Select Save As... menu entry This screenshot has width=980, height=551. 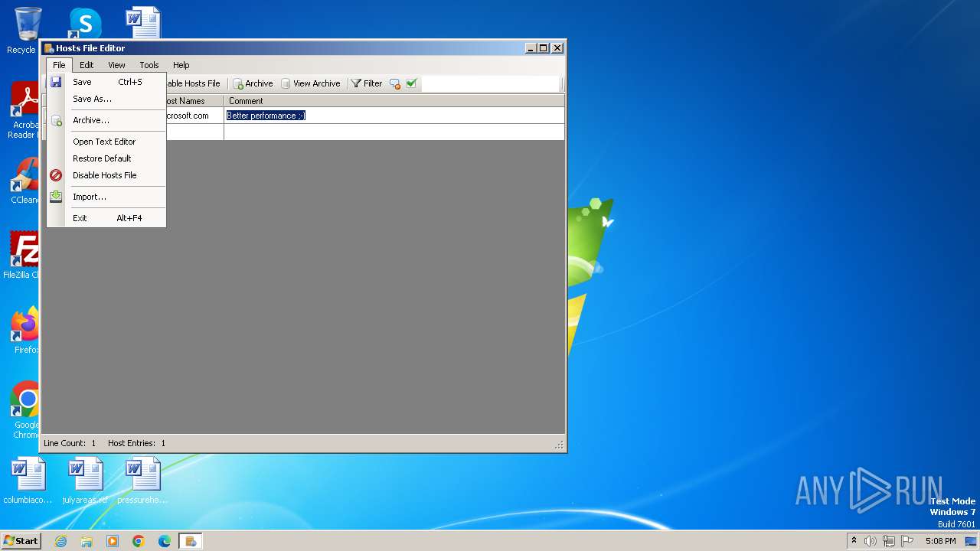pos(106,99)
